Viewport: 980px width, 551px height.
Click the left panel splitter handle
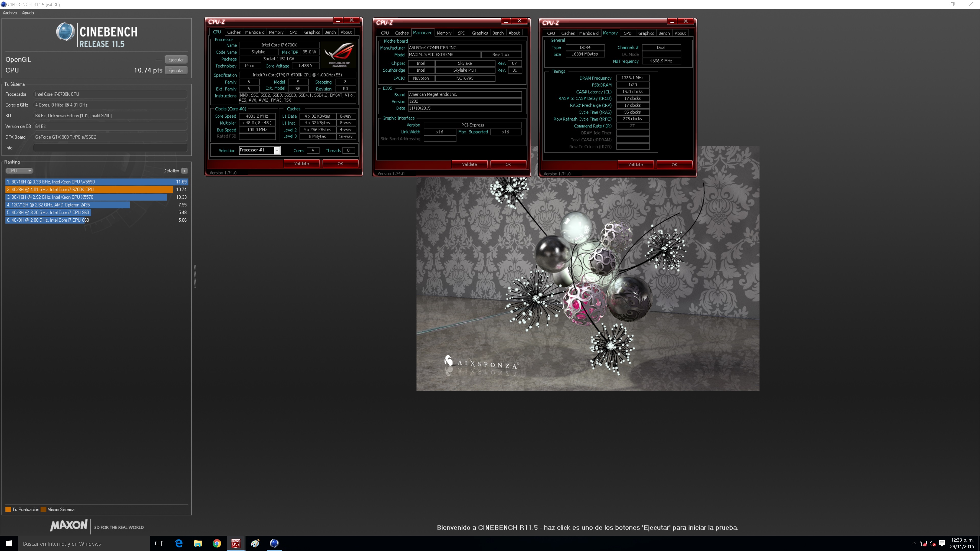tap(195, 276)
